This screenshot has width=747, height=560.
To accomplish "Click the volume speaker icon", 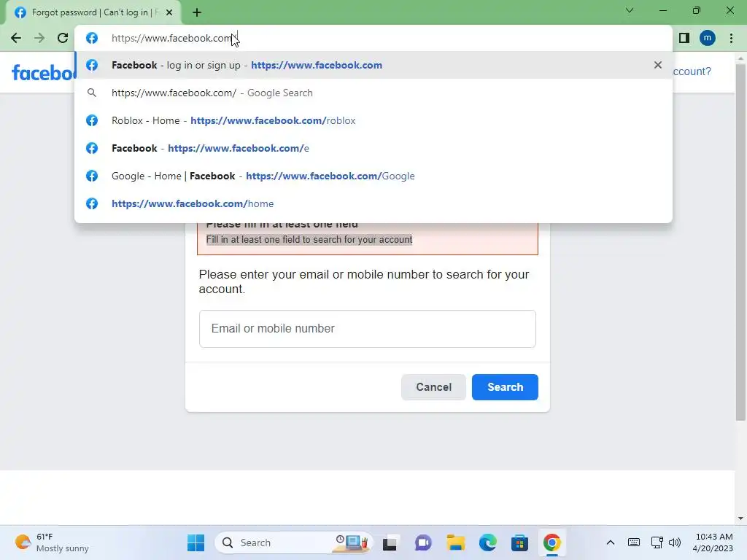I will point(675,542).
